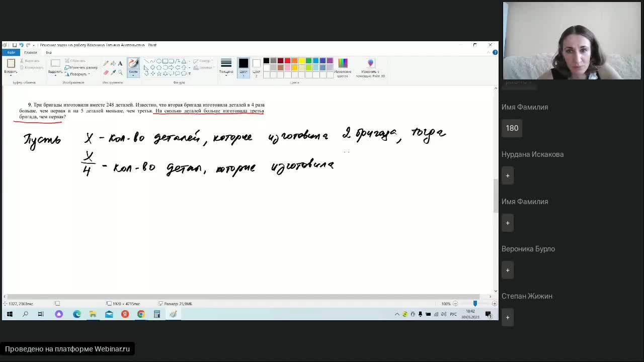Select the Rectangle shape in Shapes gallery

point(165,61)
